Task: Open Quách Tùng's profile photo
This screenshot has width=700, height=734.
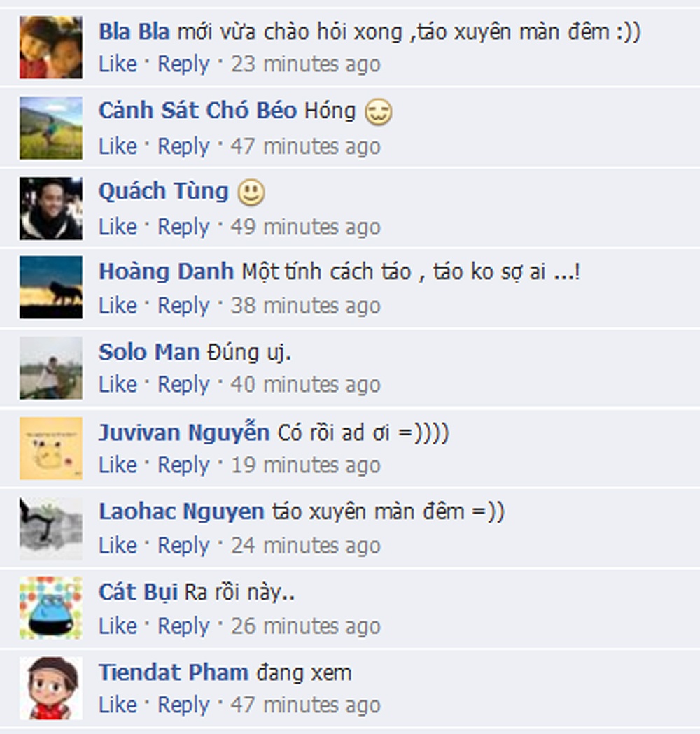Action: pos(51,209)
